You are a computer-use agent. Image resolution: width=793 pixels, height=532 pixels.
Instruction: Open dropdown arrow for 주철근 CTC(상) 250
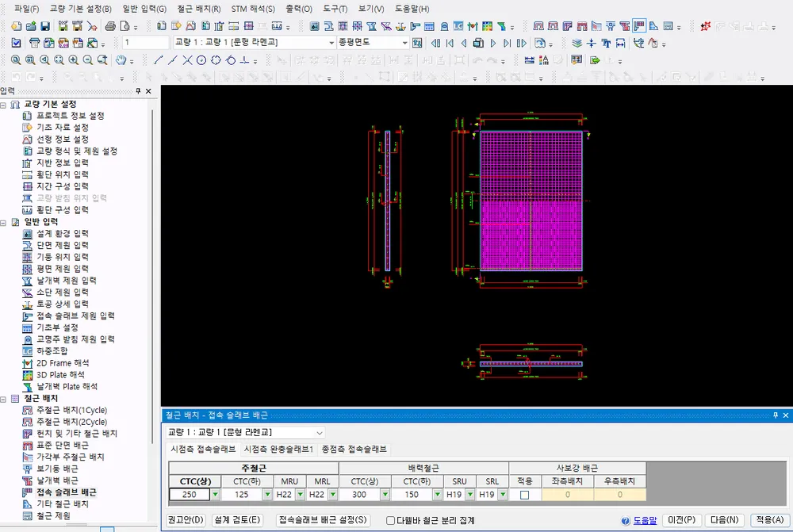(216, 495)
